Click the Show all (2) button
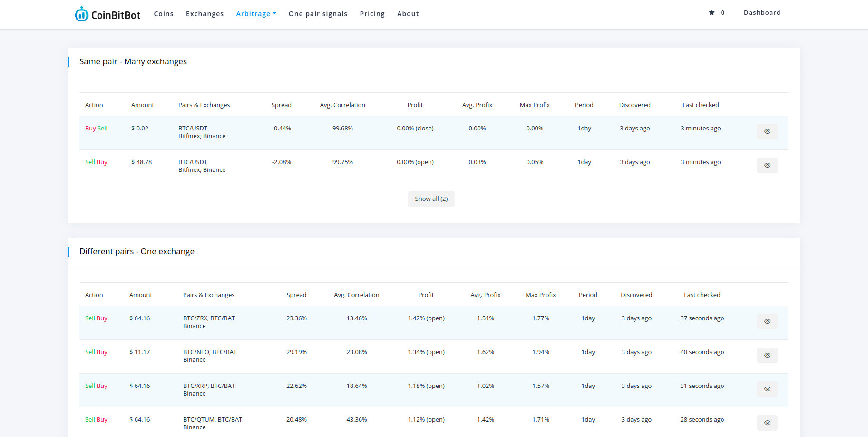Viewport: 868px width, 437px height. pyautogui.click(x=431, y=199)
